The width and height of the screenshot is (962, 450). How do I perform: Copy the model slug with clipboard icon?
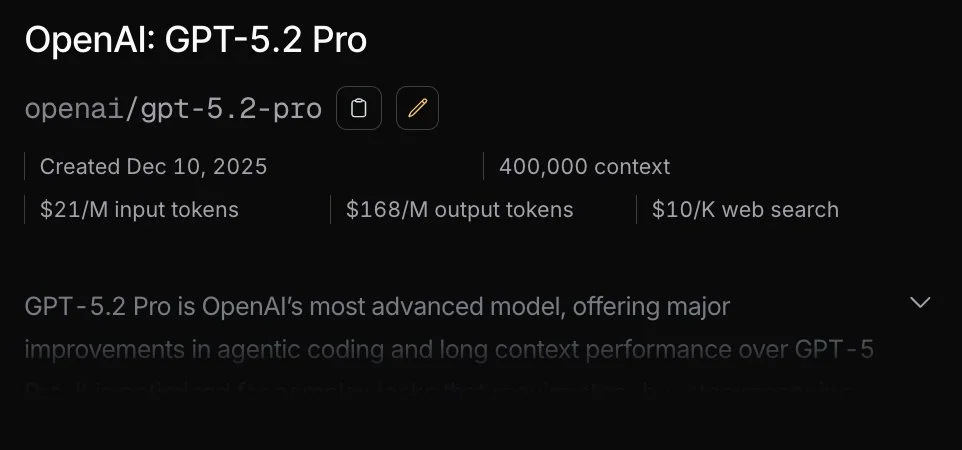point(359,109)
